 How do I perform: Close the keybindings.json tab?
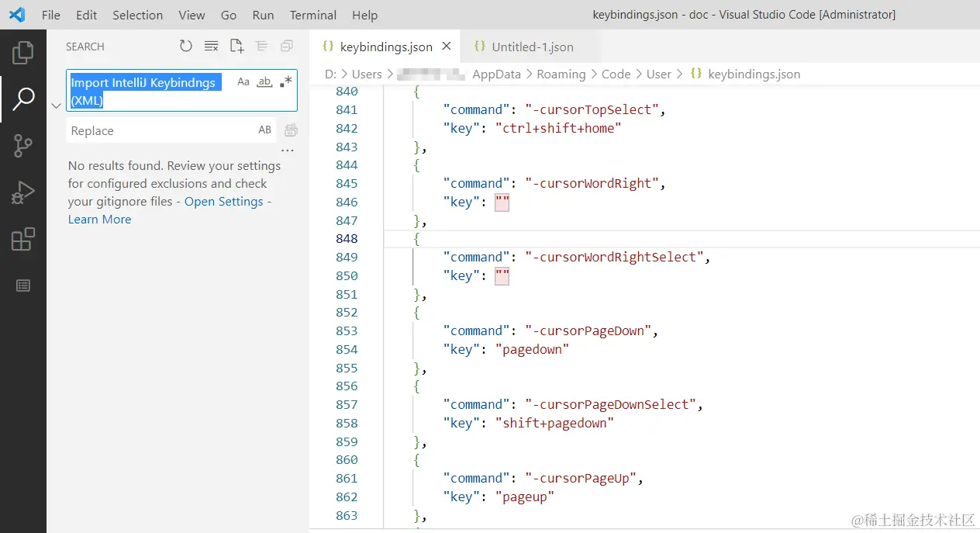(447, 47)
